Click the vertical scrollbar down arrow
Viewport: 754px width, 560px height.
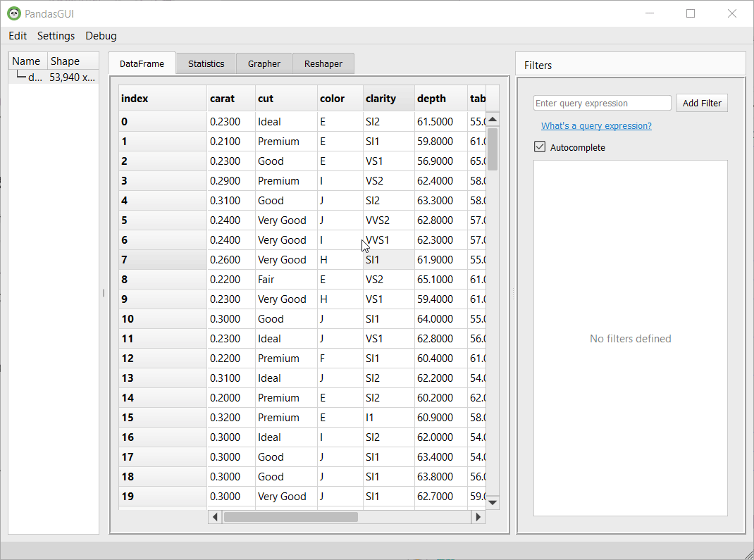coord(493,502)
